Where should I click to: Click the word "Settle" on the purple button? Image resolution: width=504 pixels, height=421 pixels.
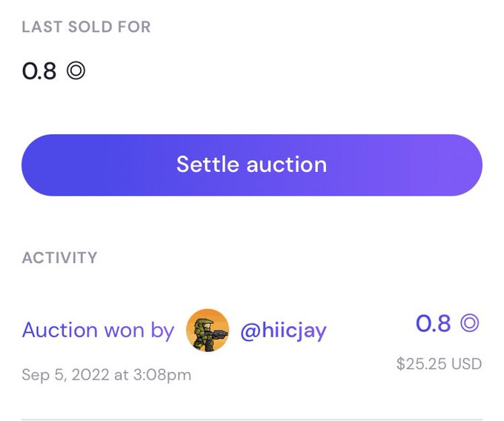208,165
